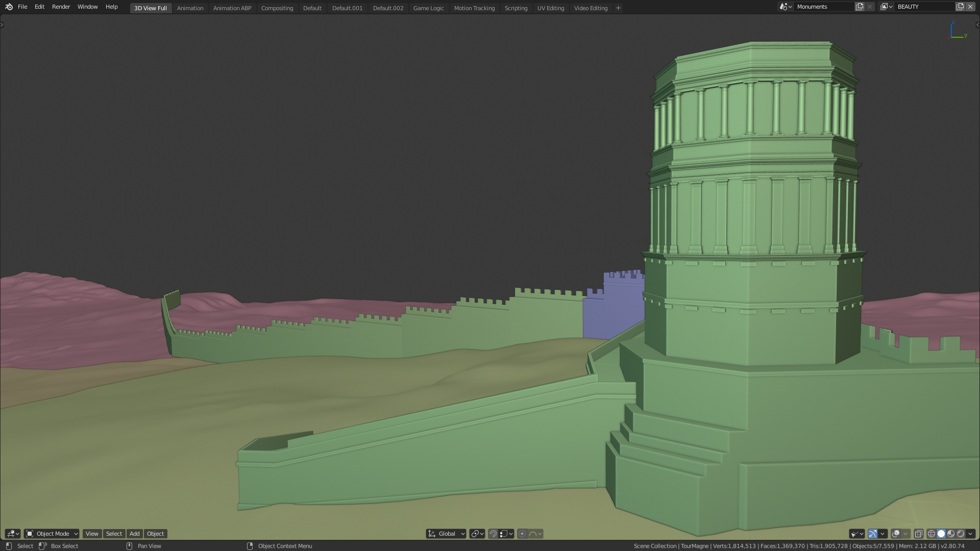The image size is (980, 551).
Task: Toggle snapping magnet icon
Action: pos(493,534)
